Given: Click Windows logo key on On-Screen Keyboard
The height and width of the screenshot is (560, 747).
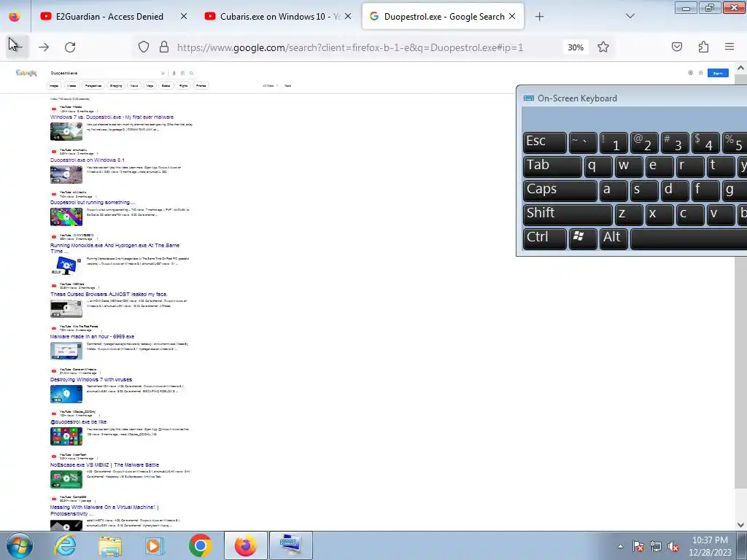Looking at the screenshot, I should 583,238.
